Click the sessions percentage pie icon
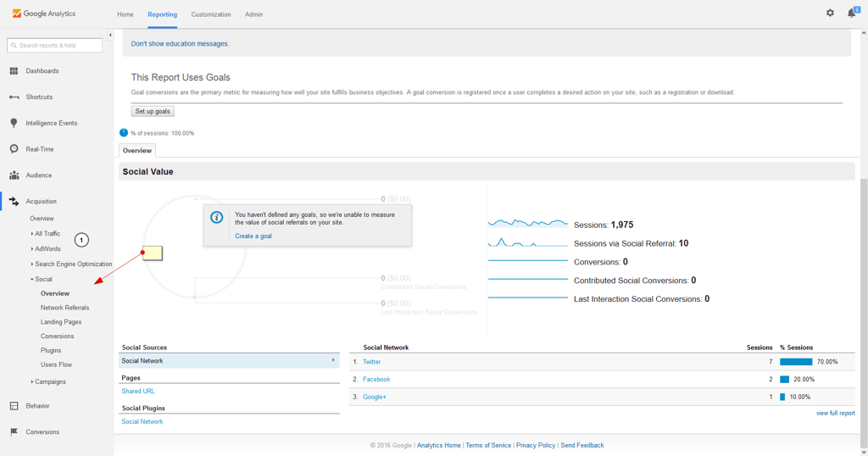 coord(124,133)
